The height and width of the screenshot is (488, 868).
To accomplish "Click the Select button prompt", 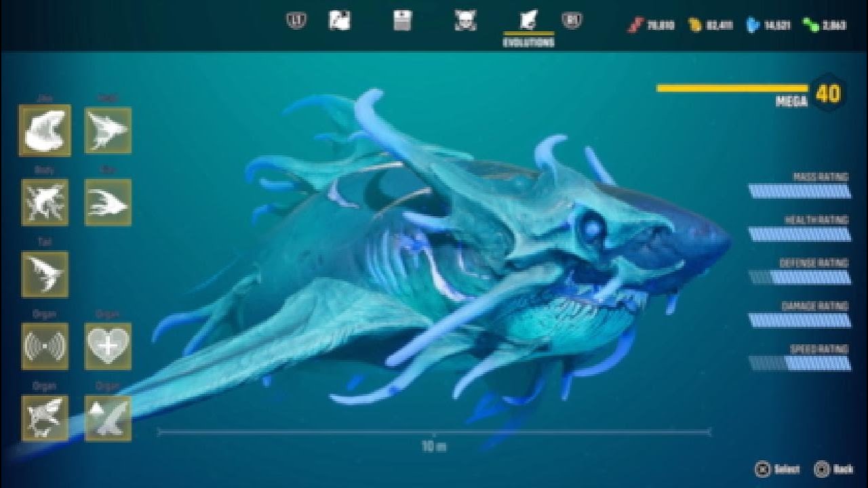I will 777,469.
